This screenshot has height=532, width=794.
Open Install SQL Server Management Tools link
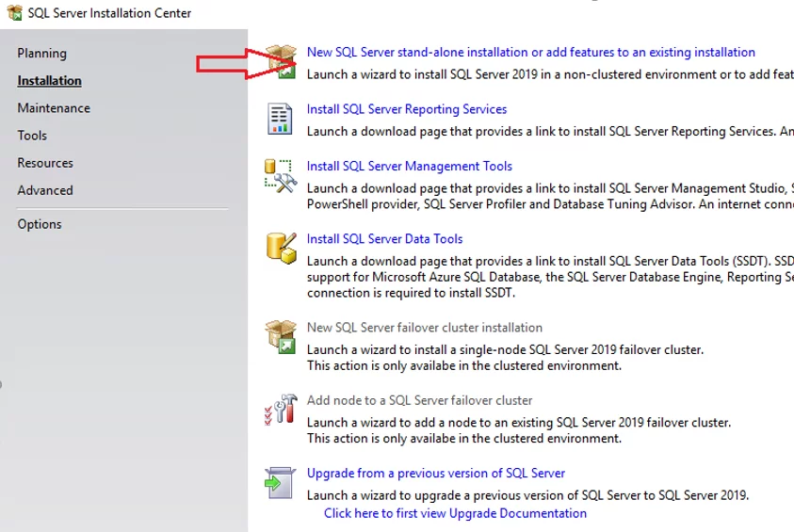pyautogui.click(x=409, y=166)
